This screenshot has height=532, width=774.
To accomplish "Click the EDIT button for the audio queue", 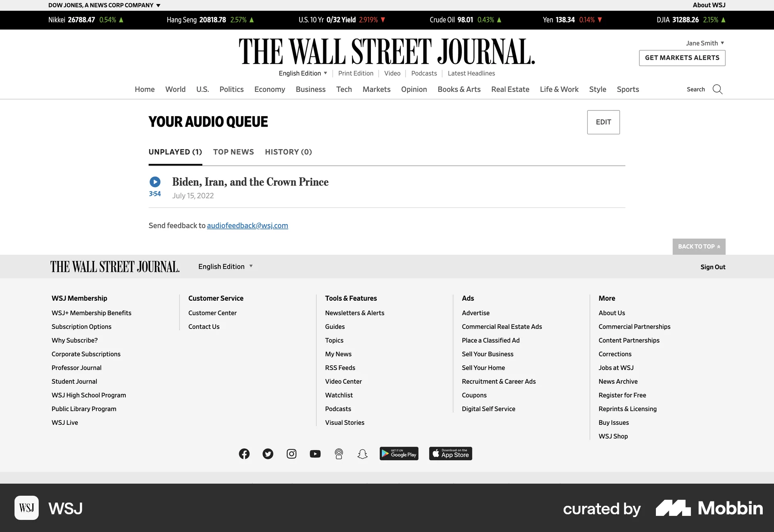I will tap(603, 122).
